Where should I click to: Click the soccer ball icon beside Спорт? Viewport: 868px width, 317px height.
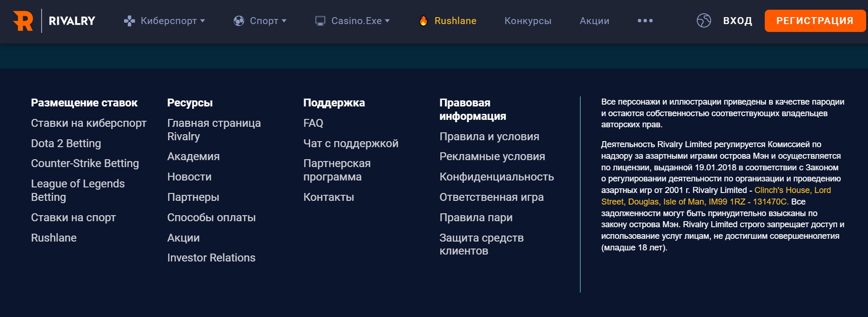pyautogui.click(x=239, y=21)
